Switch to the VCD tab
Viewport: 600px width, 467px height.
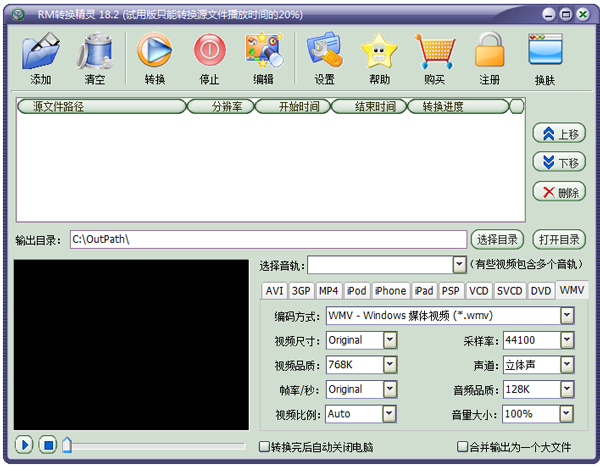pyautogui.click(x=479, y=291)
